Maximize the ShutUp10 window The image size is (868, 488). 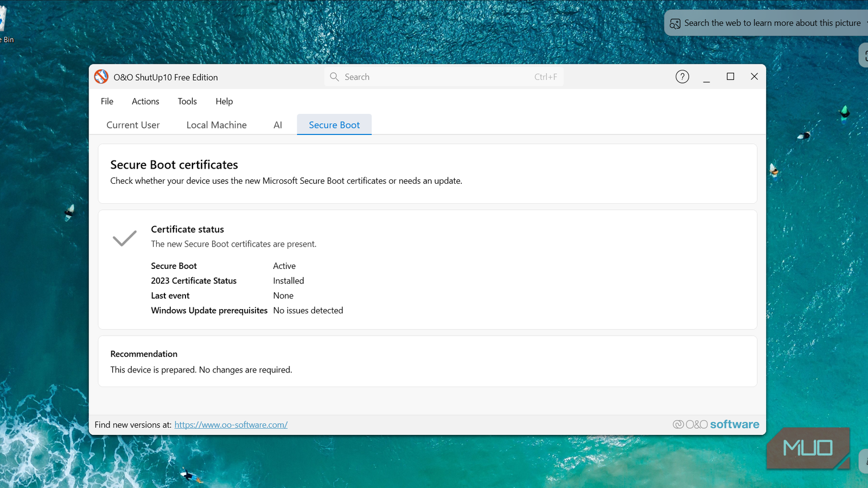pos(730,77)
